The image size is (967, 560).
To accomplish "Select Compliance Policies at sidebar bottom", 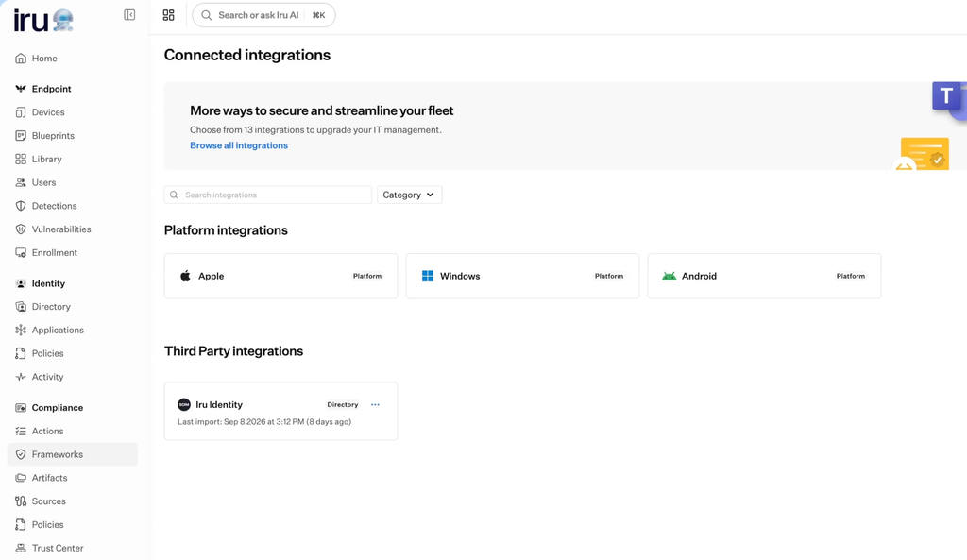I will (x=72, y=525).
